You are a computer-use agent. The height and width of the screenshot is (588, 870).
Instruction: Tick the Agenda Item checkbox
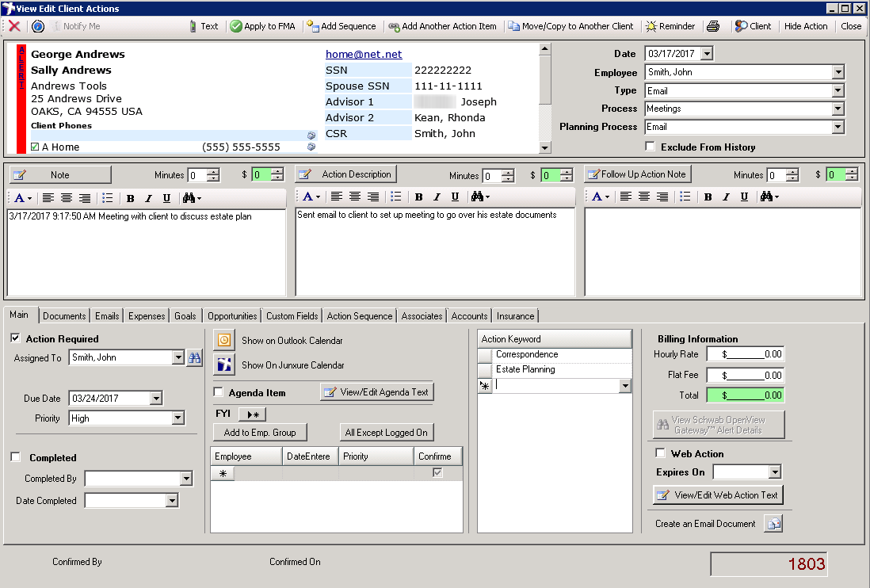(219, 392)
